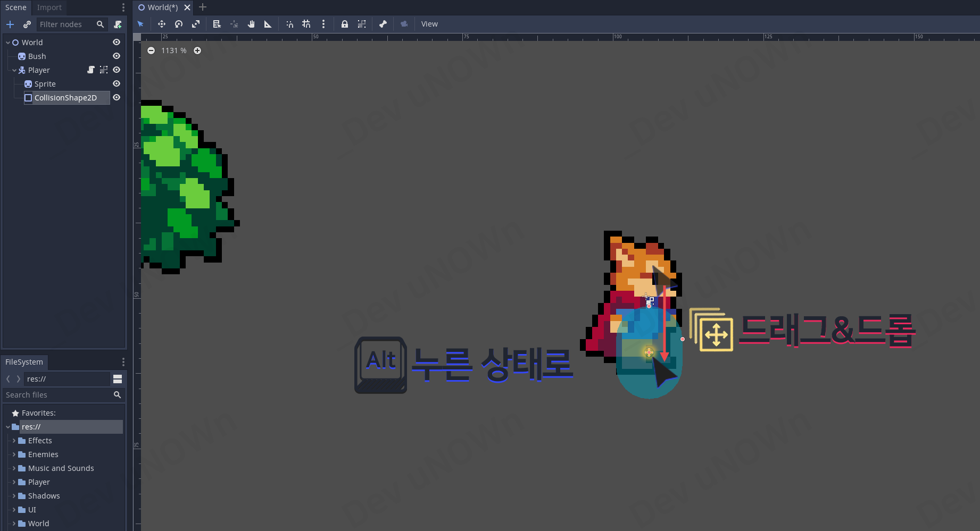Close the World(*) scene tab

(x=187, y=7)
